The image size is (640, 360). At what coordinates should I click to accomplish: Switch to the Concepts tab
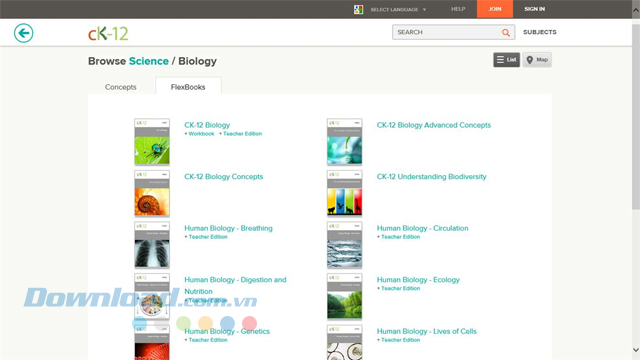tap(120, 87)
